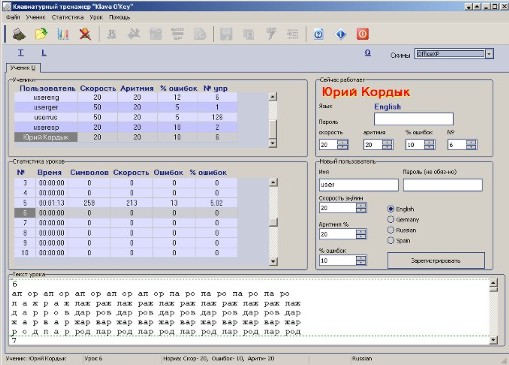The image size is (509, 365).
Task: Select the Germany language radio button
Action: click(390, 219)
